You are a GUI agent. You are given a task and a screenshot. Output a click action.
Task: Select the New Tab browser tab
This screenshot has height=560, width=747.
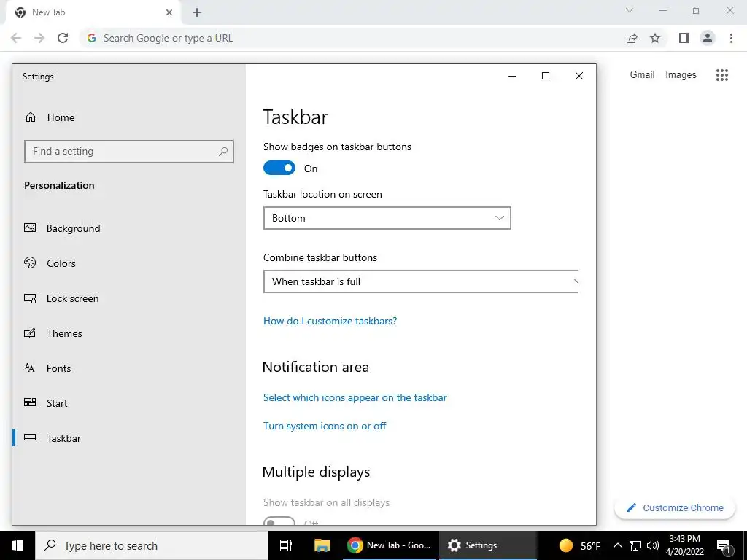(93, 13)
